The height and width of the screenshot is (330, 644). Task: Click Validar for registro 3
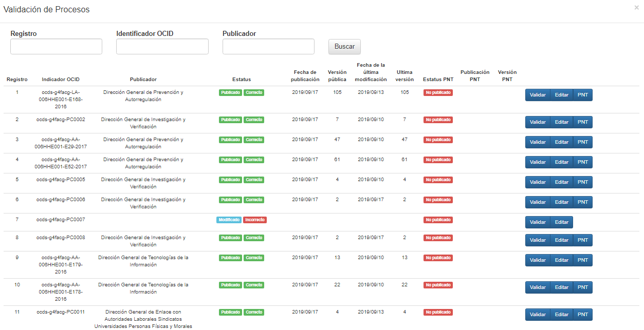pos(538,142)
